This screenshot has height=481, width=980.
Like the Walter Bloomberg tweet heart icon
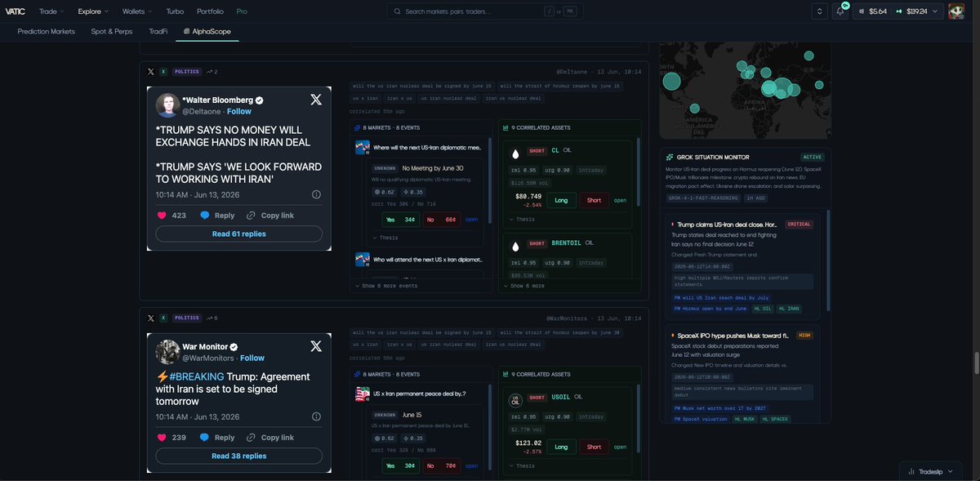(162, 216)
